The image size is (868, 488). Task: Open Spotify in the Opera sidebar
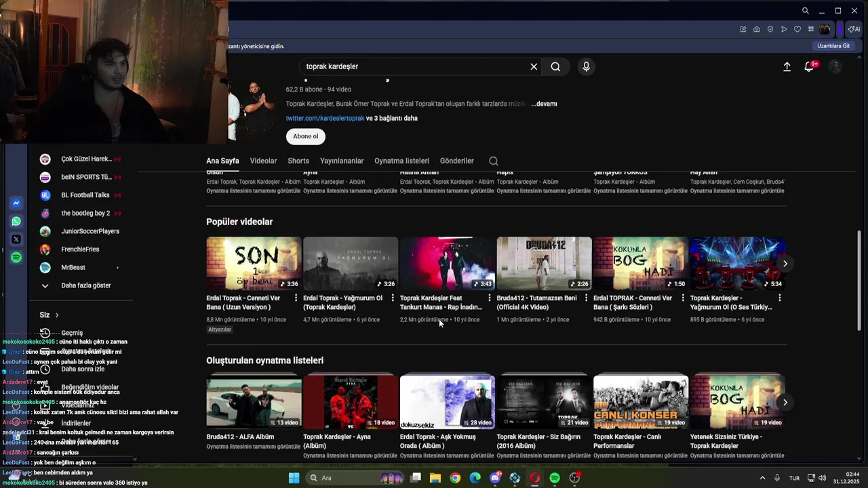pyautogui.click(x=16, y=258)
